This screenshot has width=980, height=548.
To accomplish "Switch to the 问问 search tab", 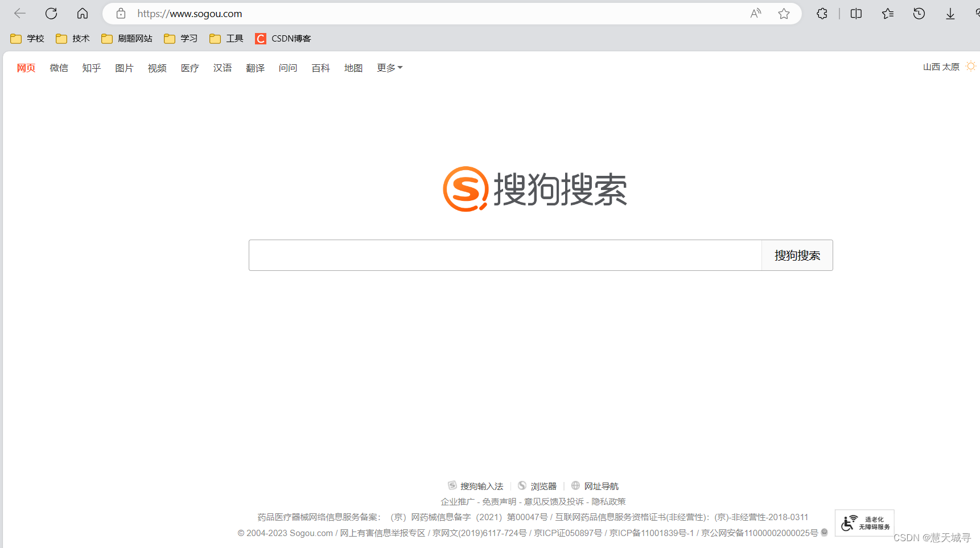I will coord(288,68).
